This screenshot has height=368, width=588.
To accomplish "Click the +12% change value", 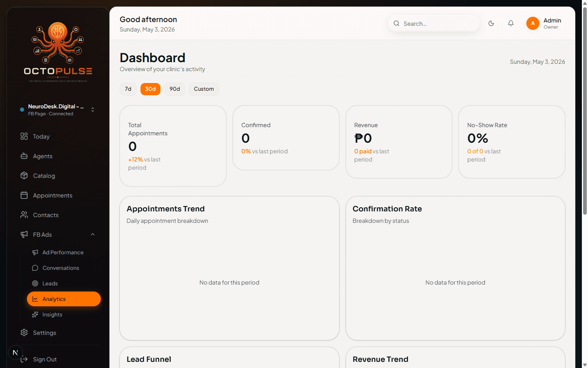I will click(136, 159).
